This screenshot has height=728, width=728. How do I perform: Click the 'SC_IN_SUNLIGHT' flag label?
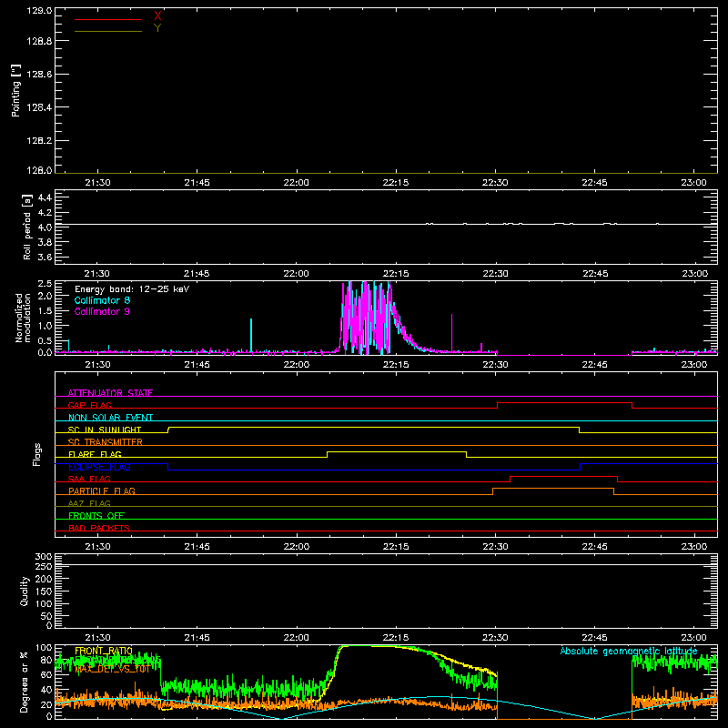(105, 430)
